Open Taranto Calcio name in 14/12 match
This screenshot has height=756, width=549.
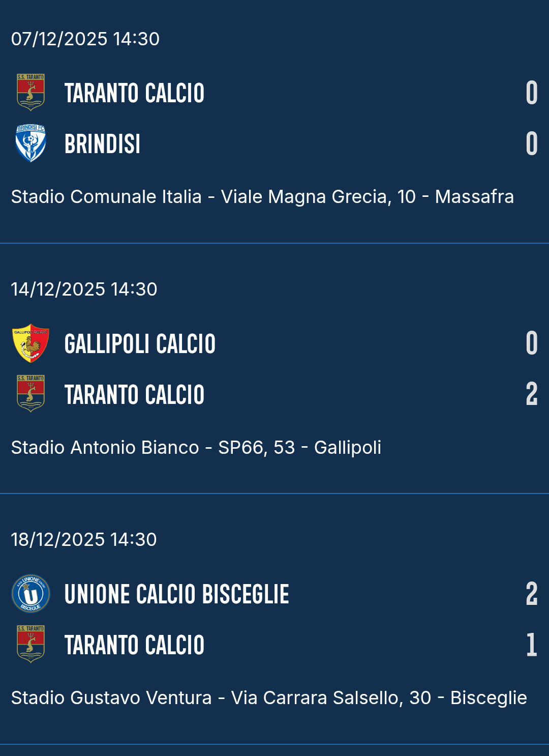coord(134,395)
